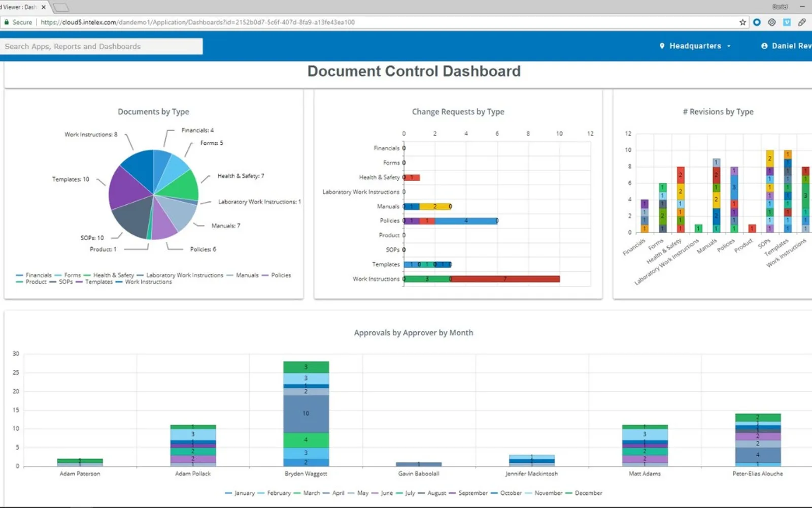Close the Viewer Dashboard browser tab

pos(44,7)
